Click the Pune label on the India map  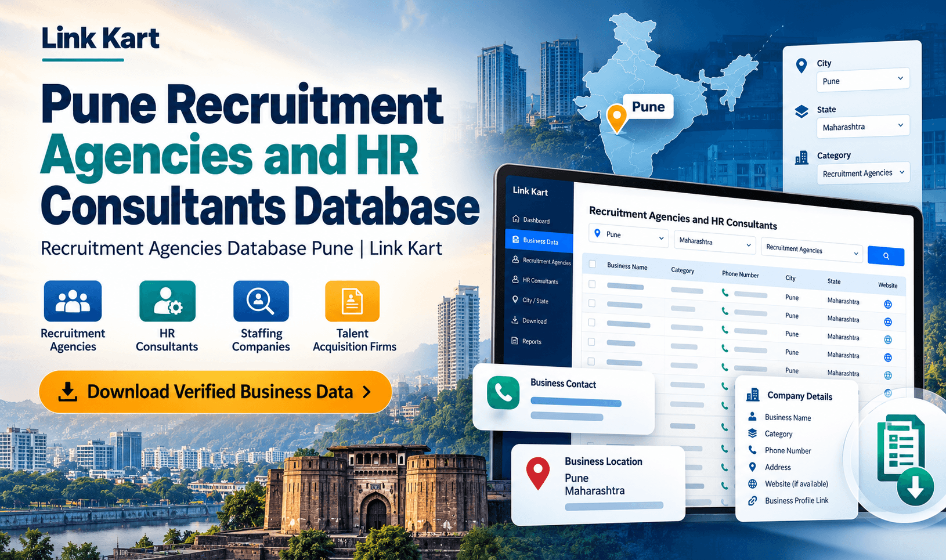click(648, 107)
